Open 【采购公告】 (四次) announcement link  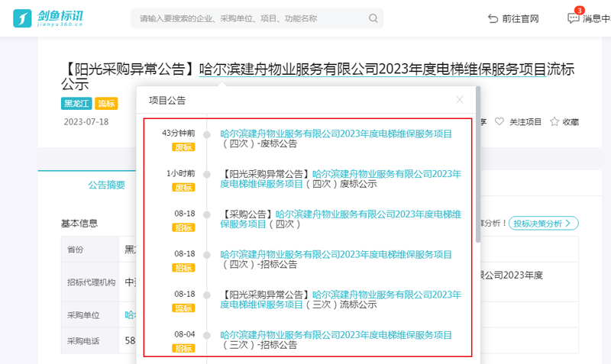341,219
